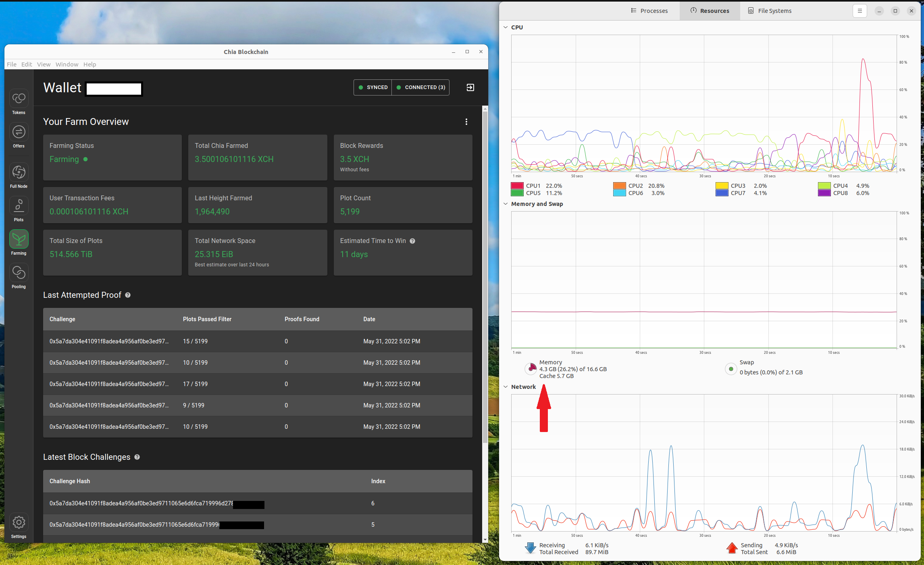Click the Proofs Found column header

click(x=302, y=319)
